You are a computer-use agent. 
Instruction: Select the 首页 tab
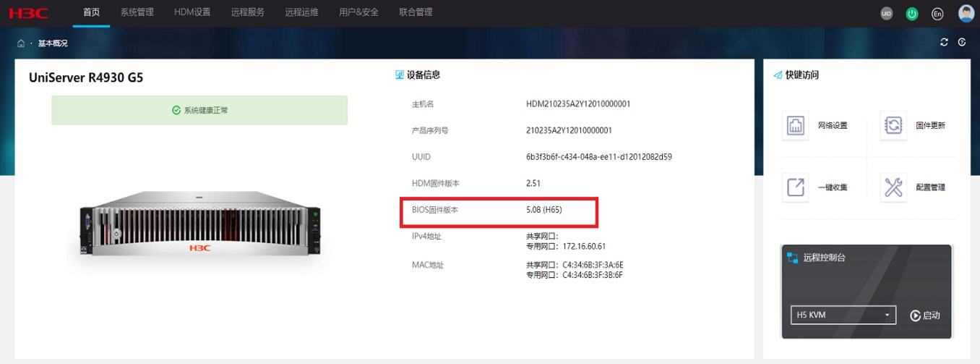pyautogui.click(x=91, y=12)
